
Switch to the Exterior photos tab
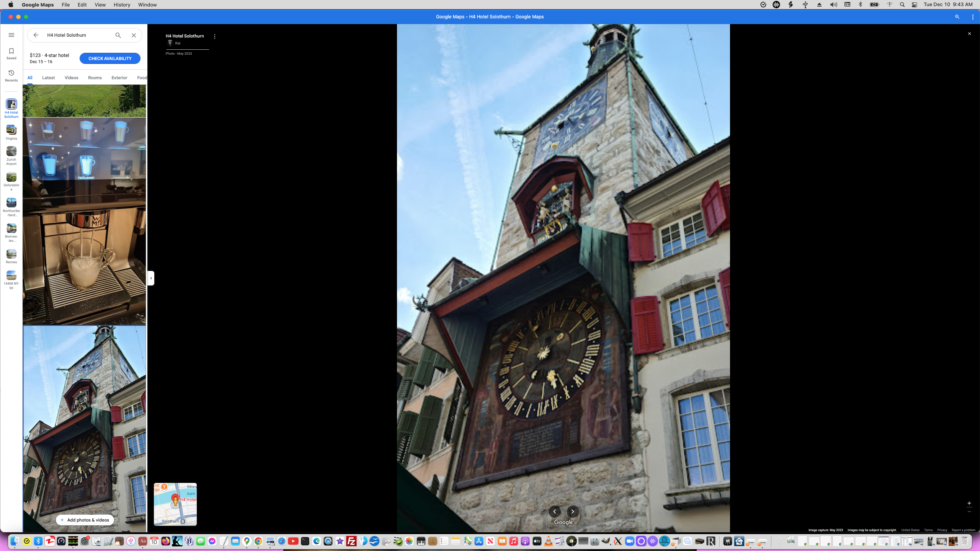(119, 77)
